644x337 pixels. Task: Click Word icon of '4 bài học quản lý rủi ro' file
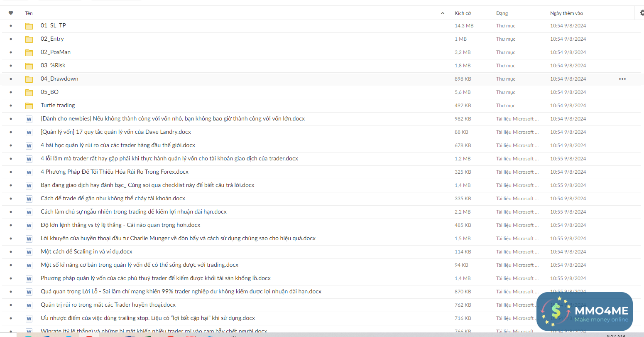[x=29, y=146]
